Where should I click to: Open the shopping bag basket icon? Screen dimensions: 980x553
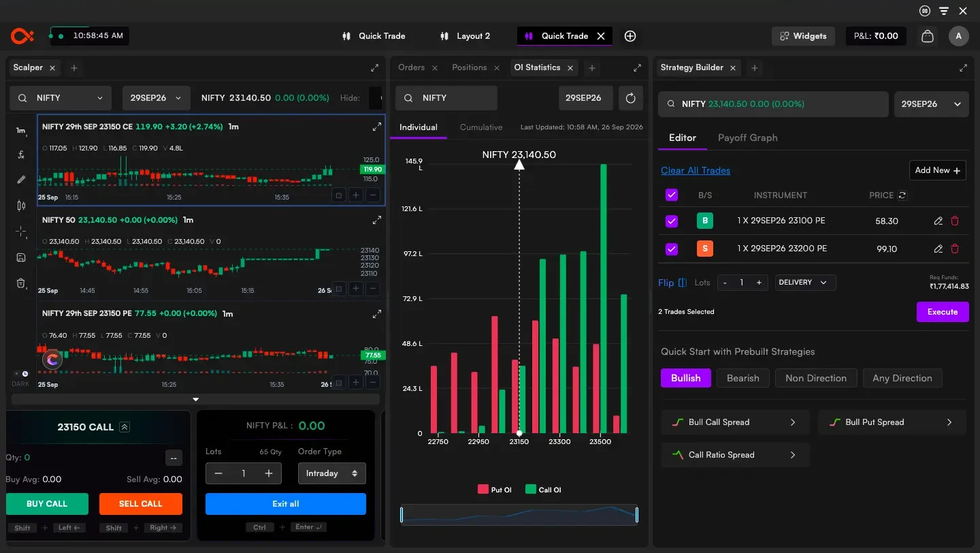[927, 36]
